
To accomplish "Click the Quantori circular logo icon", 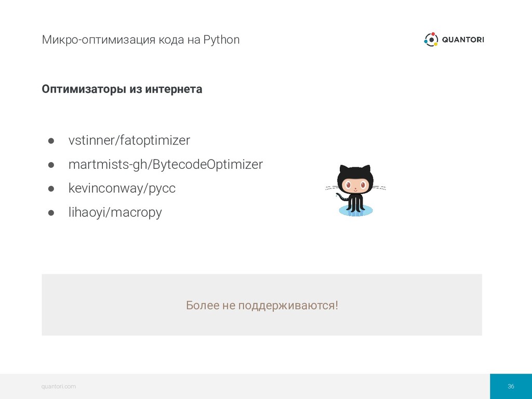I will (x=431, y=39).
